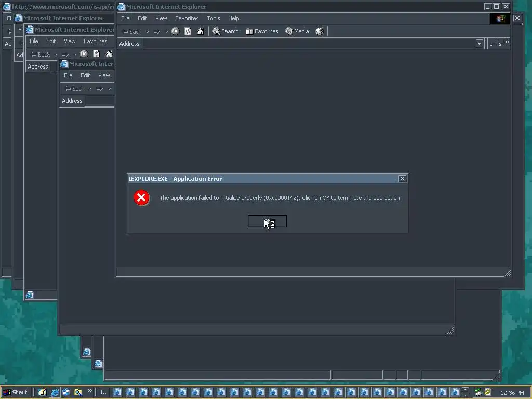Click the OK button in the Application Error dialog
Image resolution: width=532 pixels, height=399 pixels.
pos(267,221)
